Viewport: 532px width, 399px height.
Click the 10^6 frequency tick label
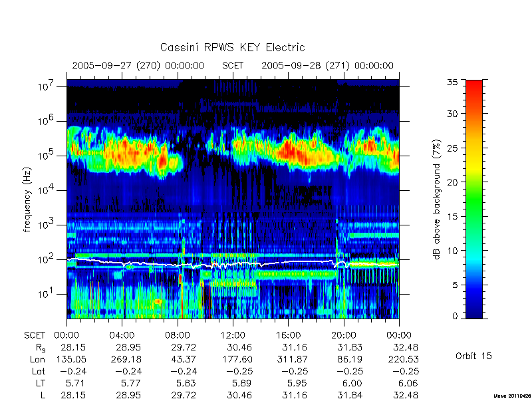pyautogui.click(x=47, y=121)
